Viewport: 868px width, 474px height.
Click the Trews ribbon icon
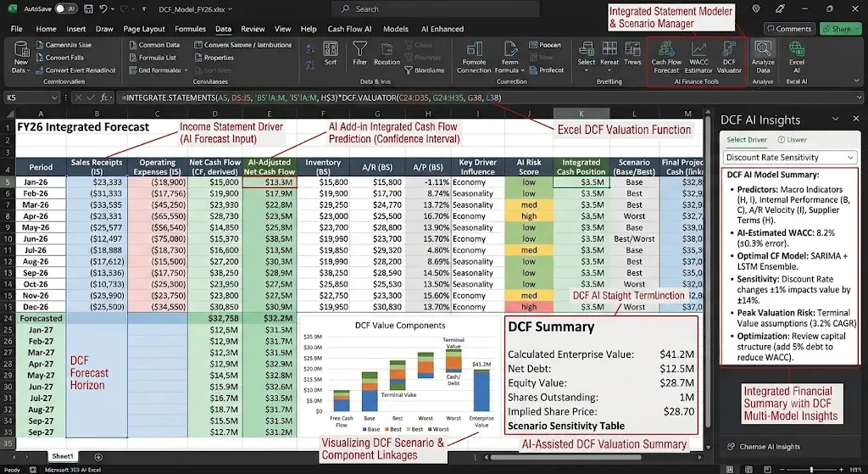pos(632,53)
